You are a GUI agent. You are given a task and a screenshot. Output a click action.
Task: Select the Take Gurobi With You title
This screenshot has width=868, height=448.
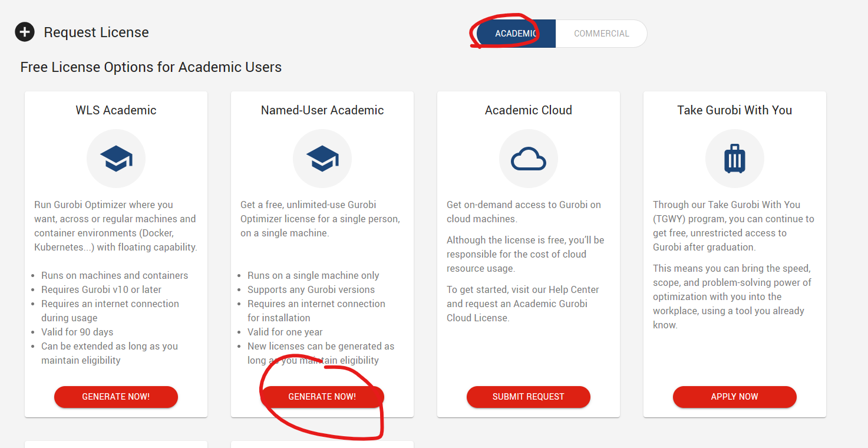(734, 110)
